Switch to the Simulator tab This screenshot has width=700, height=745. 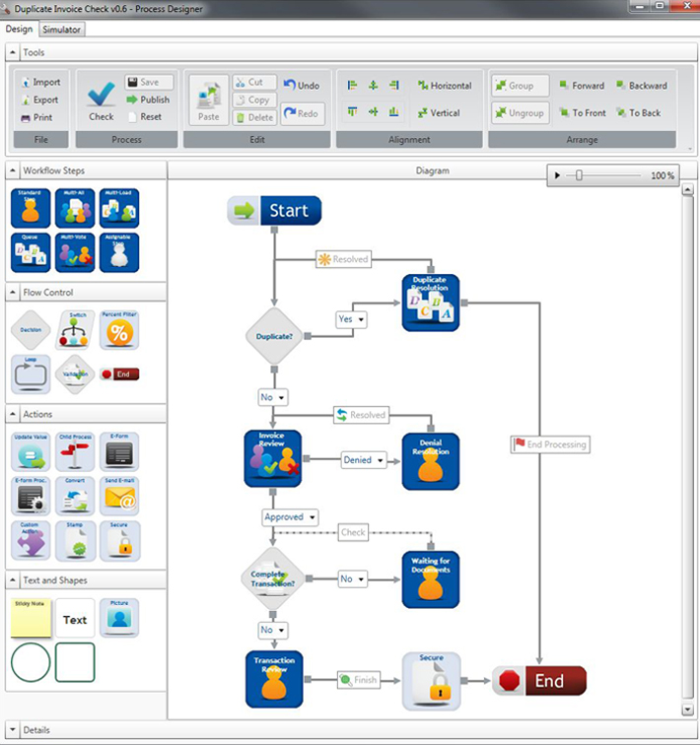[x=61, y=30]
